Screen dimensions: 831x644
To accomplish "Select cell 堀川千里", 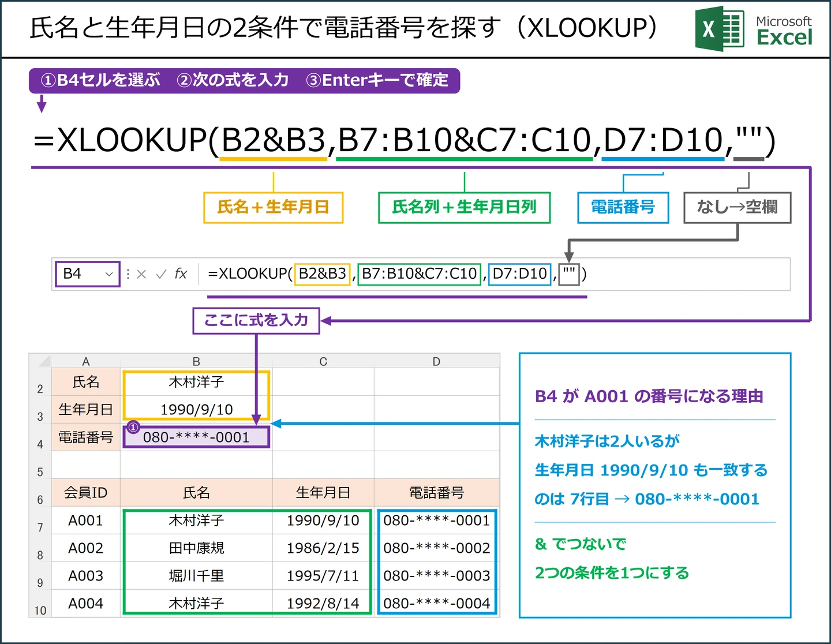I will click(x=196, y=576).
